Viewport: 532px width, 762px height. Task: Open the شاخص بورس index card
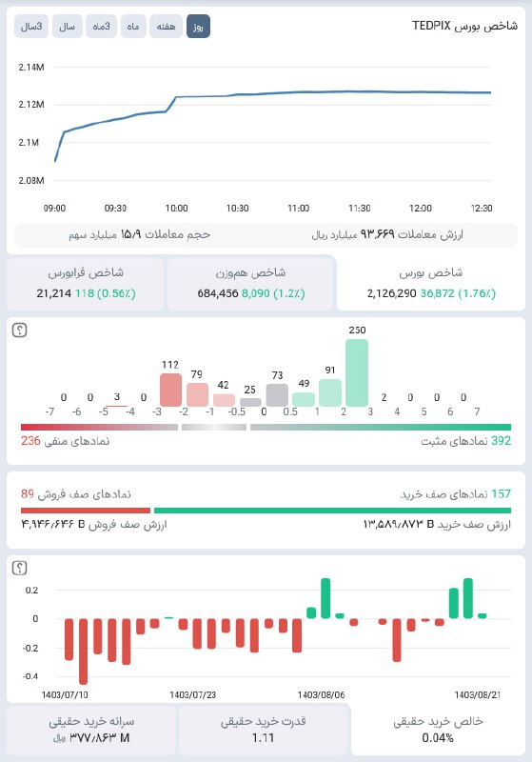(x=431, y=283)
